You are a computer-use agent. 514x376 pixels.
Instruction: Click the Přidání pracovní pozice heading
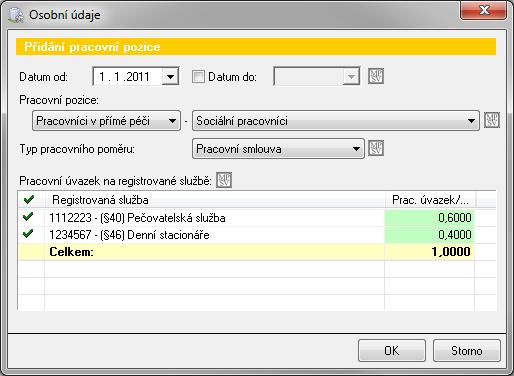click(x=92, y=47)
